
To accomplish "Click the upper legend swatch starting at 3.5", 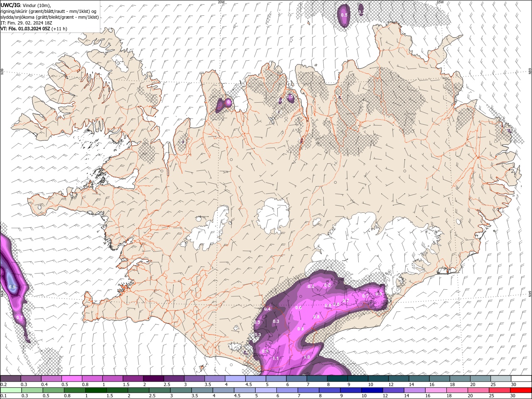I will point(214,379).
